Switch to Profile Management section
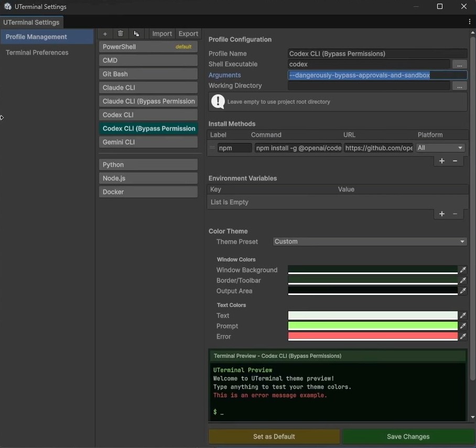 click(x=47, y=37)
